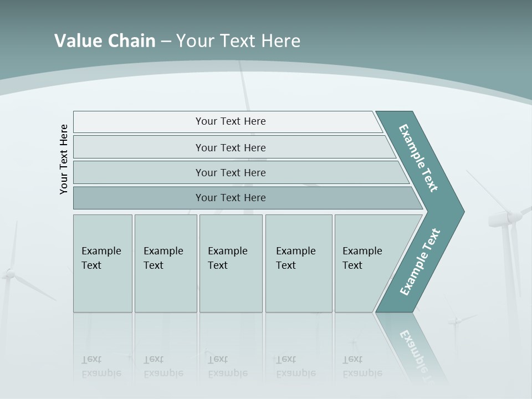Click the lower chevron "Example Text" label
Image resolution: width=532 pixels, height=399 pixels.
pyautogui.click(x=420, y=262)
